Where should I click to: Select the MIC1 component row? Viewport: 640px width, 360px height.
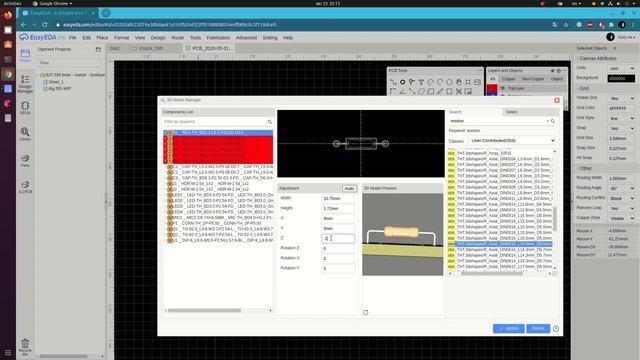click(218, 218)
